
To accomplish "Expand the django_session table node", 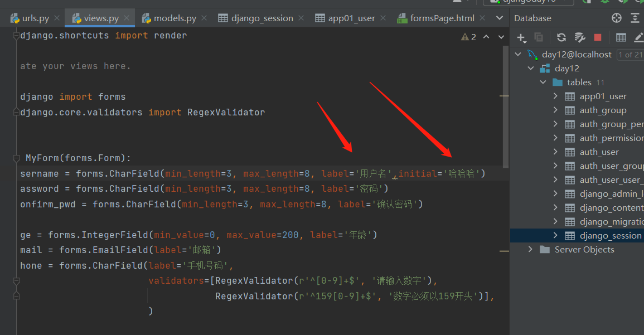I will (555, 235).
